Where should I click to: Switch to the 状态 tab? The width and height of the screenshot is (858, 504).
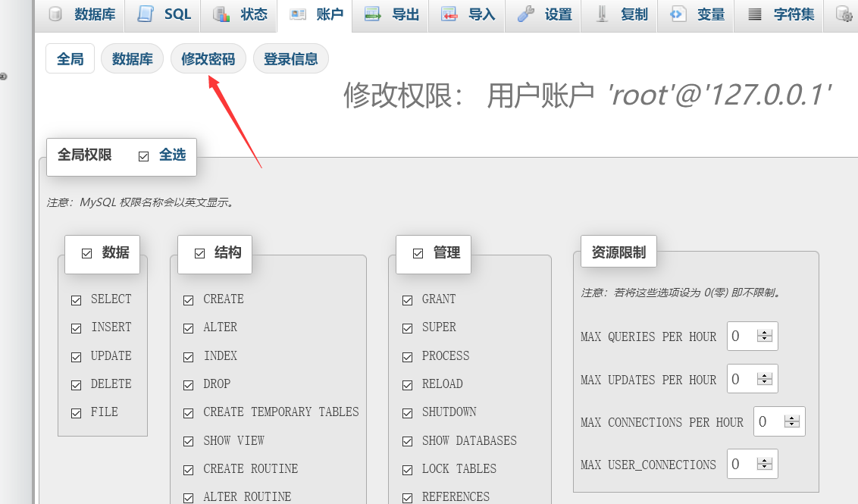(239, 14)
